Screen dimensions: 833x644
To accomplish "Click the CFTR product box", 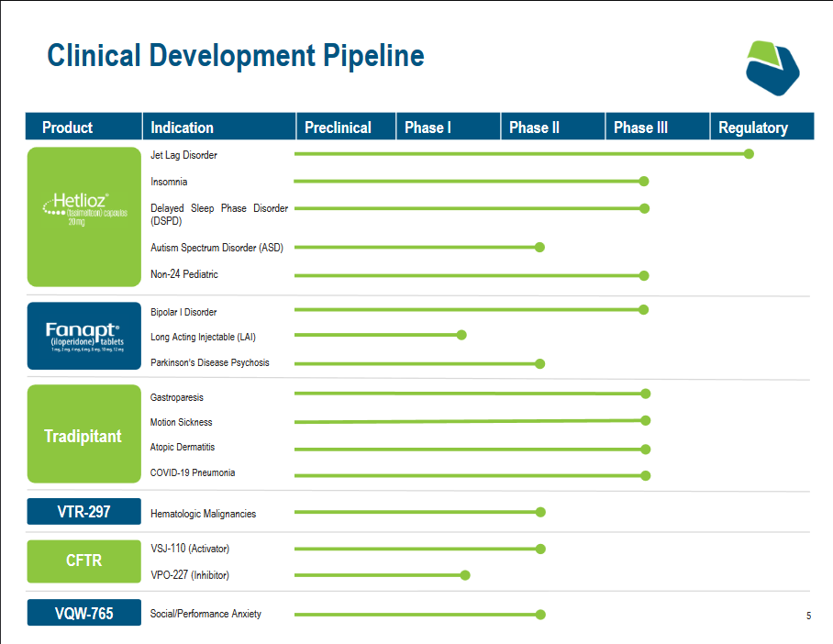I will [83, 561].
